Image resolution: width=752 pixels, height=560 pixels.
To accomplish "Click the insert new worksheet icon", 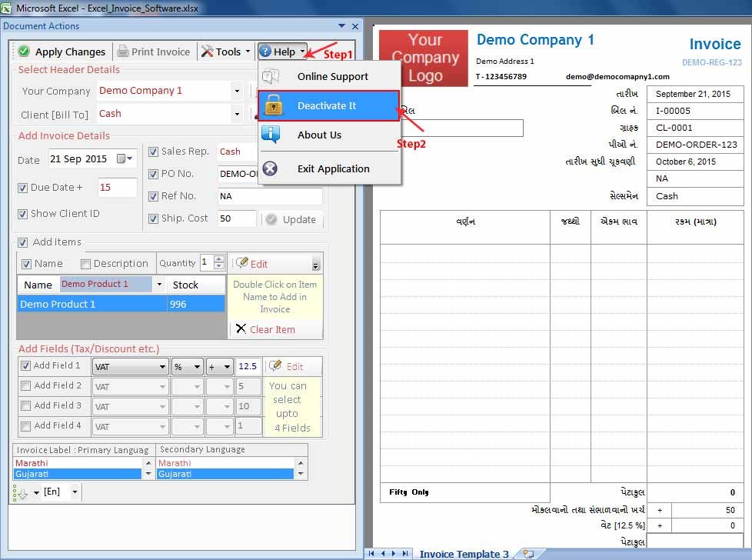I will pyautogui.click(x=528, y=554).
